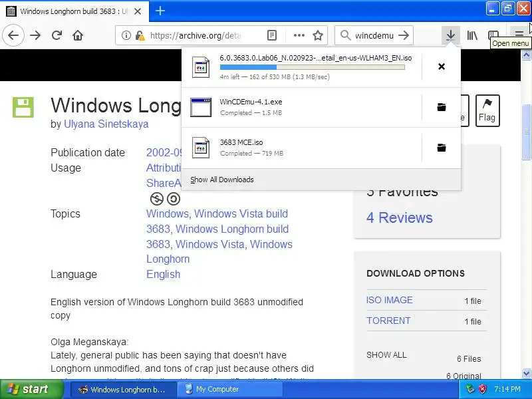532x399 pixels.
Task: Open containing folder for WinCDEmu-4.1.exe
Action: (x=442, y=107)
